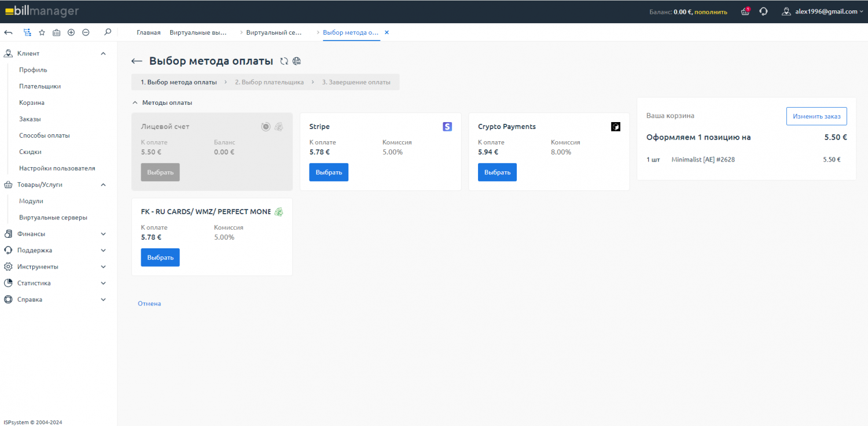Click the Отмена link

tap(149, 303)
